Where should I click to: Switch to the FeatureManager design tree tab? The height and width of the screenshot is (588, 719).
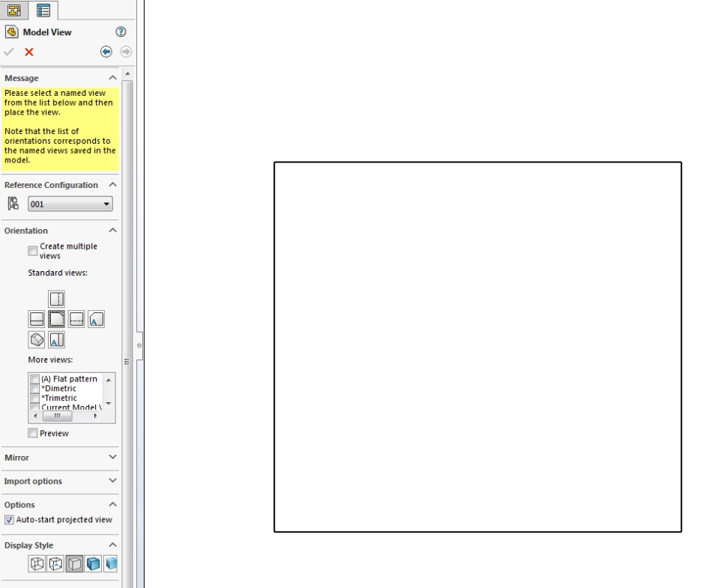(14, 10)
